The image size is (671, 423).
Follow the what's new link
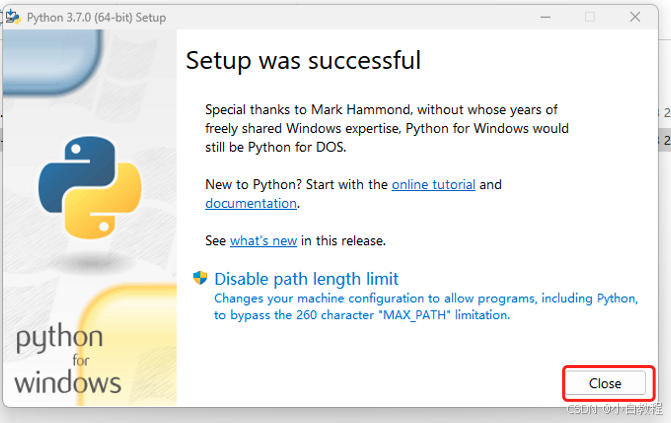pyautogui.click(x=263, y=241)
